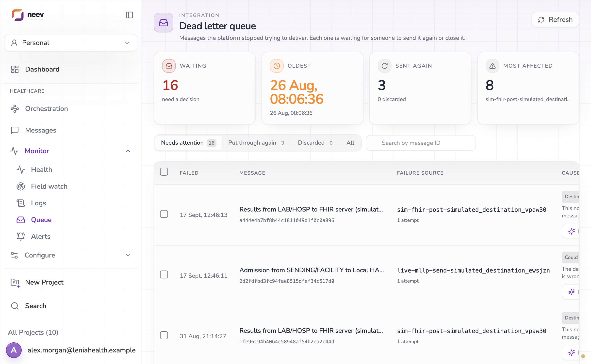Image resolution: width=591 pixels, height=364 pixels.
Task: Open message a444e4b7bf8b44c1811049d1f0c0a896
Action: 287,220
